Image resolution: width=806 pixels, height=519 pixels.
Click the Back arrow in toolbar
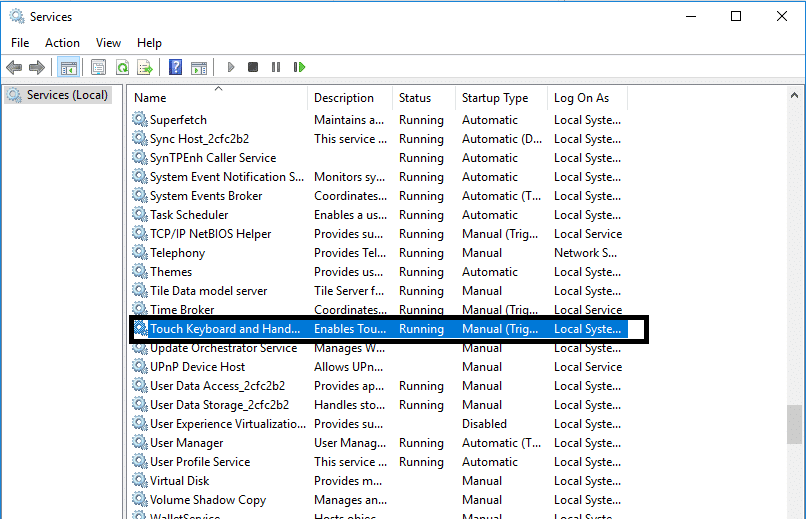(14, 67)
